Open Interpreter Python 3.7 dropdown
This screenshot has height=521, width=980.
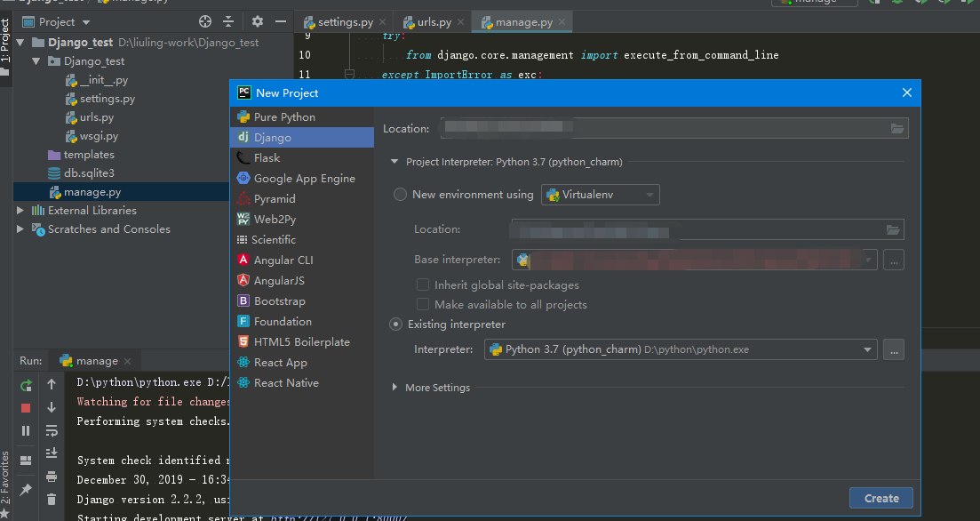681,349
